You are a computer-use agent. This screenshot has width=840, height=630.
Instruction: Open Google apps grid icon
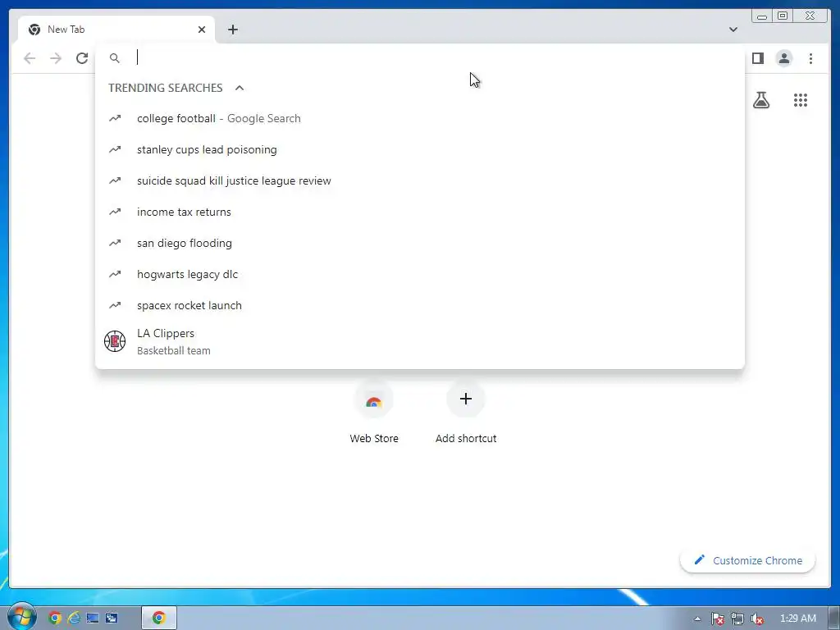(x=801, y=100)
